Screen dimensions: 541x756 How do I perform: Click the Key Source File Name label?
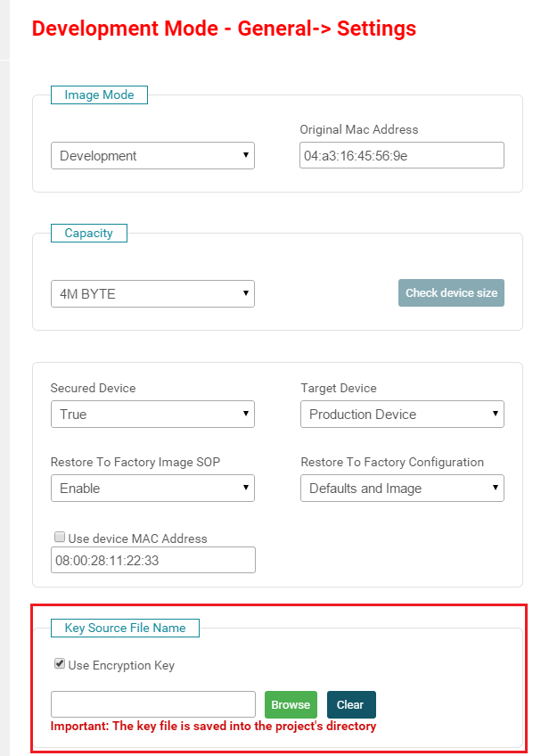pos(125,628)
